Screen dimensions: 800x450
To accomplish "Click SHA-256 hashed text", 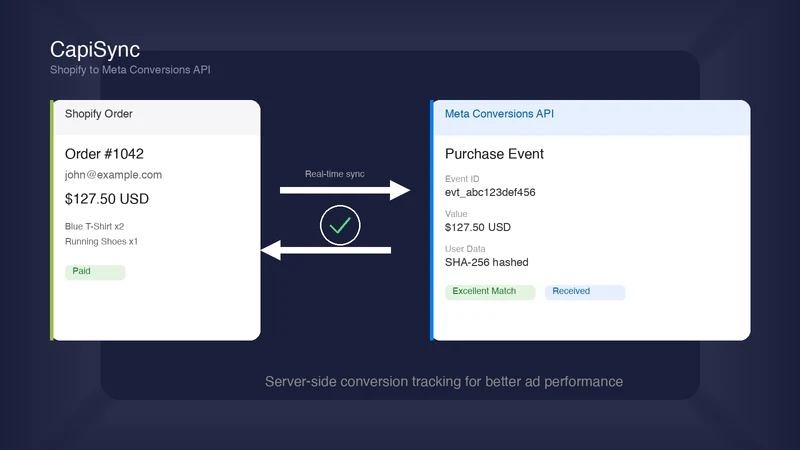I will [486, 262].
